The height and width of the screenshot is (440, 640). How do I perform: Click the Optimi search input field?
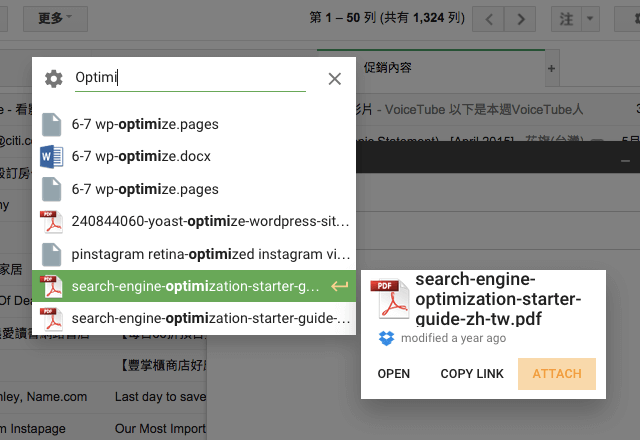pos(190,78)
